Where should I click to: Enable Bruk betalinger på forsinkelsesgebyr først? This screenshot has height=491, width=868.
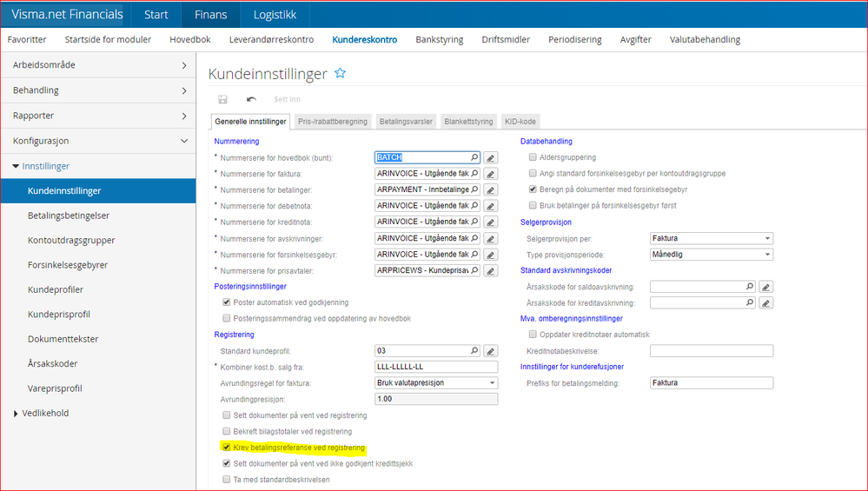533,205
